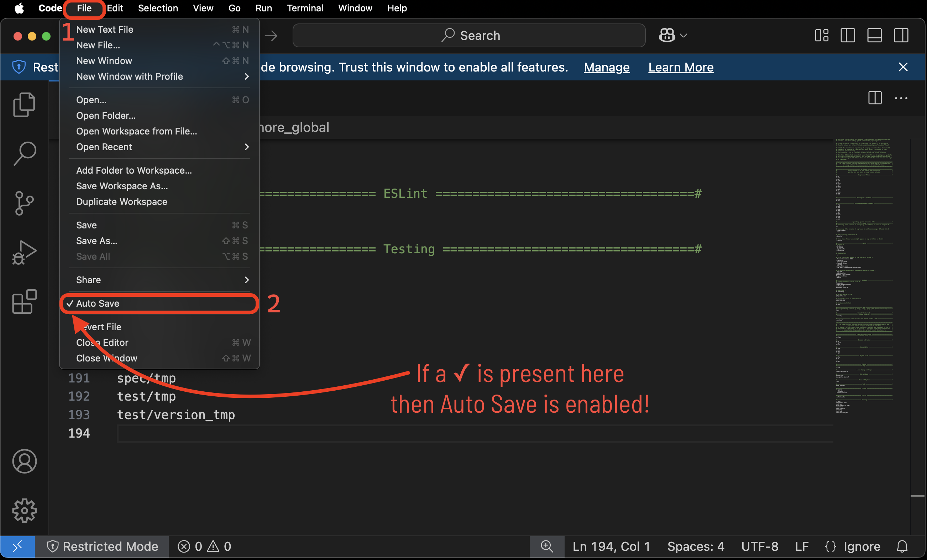Open the Source Control view
The height and width of the screenshot is (560, 927).
coord(24,203)
